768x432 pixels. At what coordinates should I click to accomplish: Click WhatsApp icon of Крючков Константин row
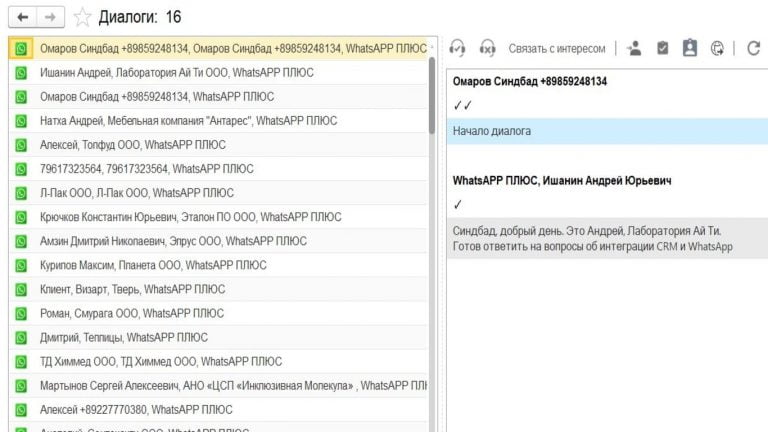pos(21,216)
